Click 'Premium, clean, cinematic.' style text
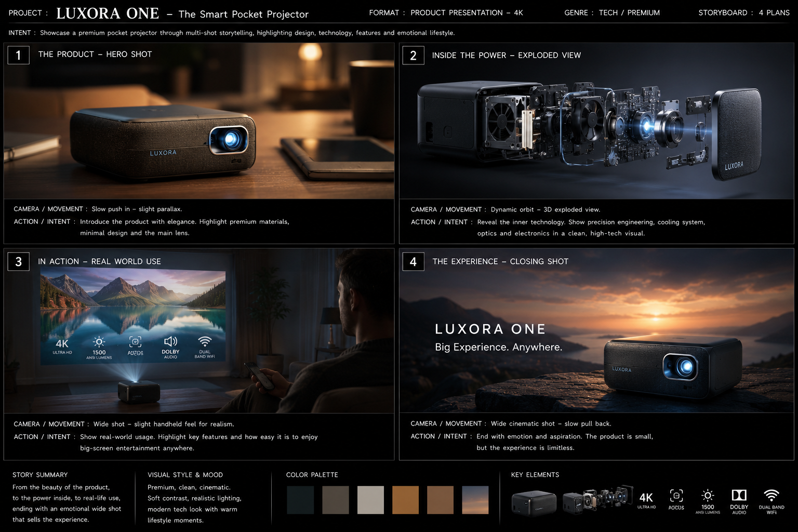This screenshot has height=532, width=798. click(x=189, y=487)
